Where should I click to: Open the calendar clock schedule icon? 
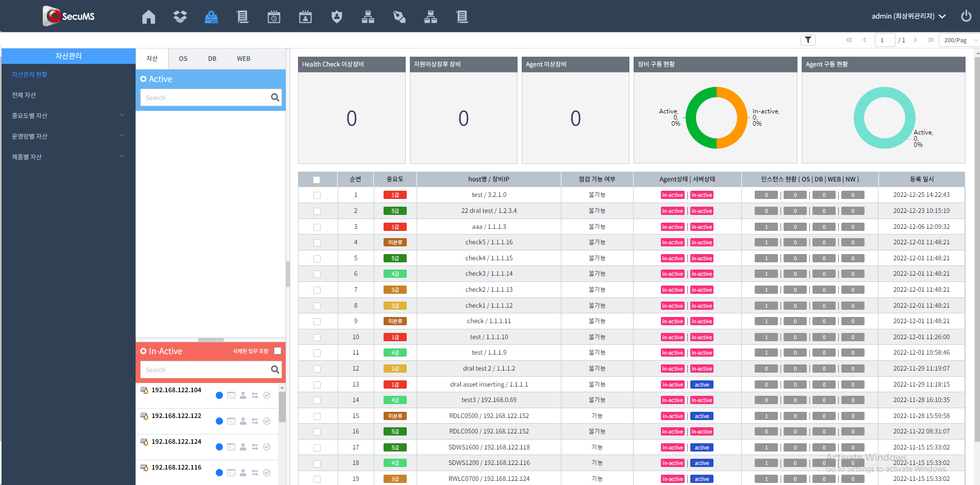(x=274, y=17)
